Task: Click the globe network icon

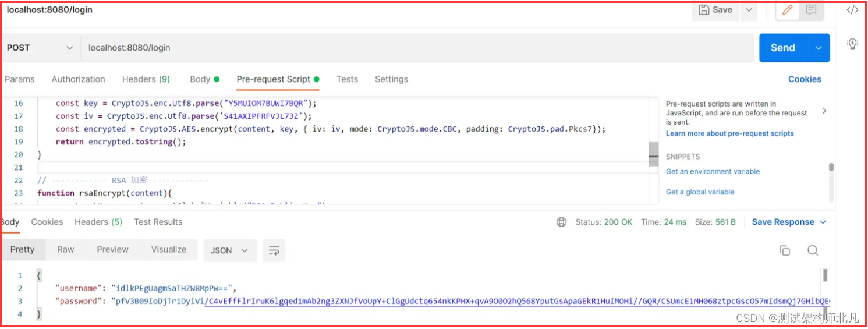Action: pos(561,222)
